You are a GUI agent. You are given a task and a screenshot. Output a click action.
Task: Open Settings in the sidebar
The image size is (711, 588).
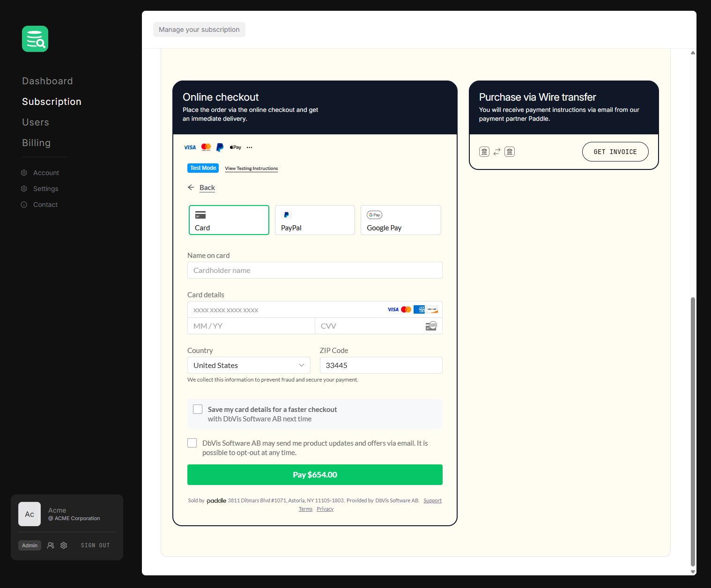pos(46,189)
